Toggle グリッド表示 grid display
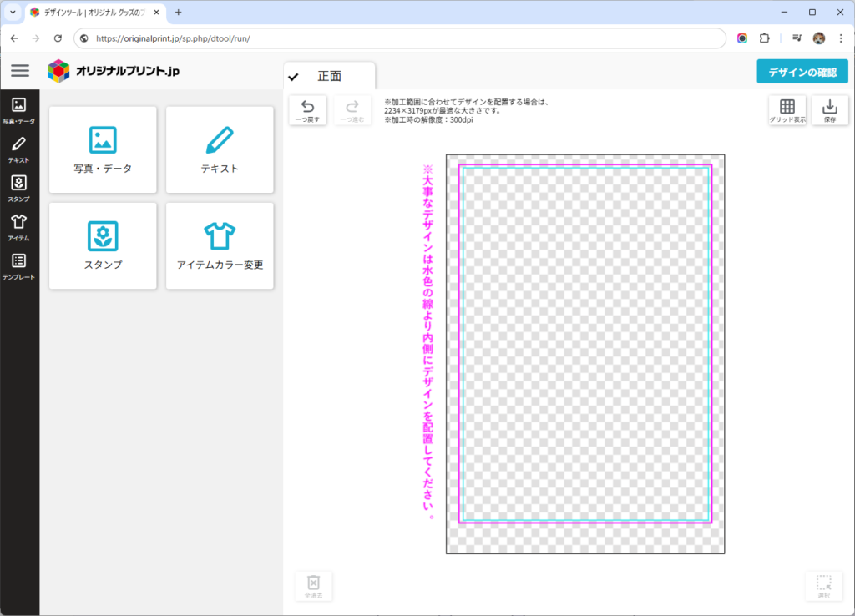The height and width of the screenshot is (616, 855). (787, 110)
